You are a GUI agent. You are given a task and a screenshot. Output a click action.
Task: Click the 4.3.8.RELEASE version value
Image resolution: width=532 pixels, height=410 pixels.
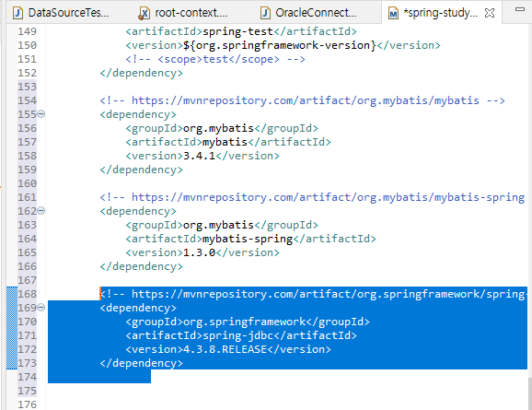tap(225, 349)
